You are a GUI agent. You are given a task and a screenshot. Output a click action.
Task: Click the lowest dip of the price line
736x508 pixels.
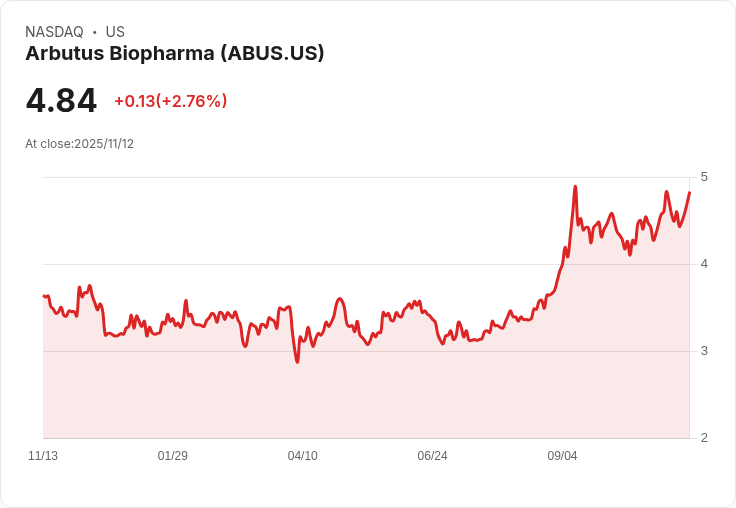[x=297, y=361]
